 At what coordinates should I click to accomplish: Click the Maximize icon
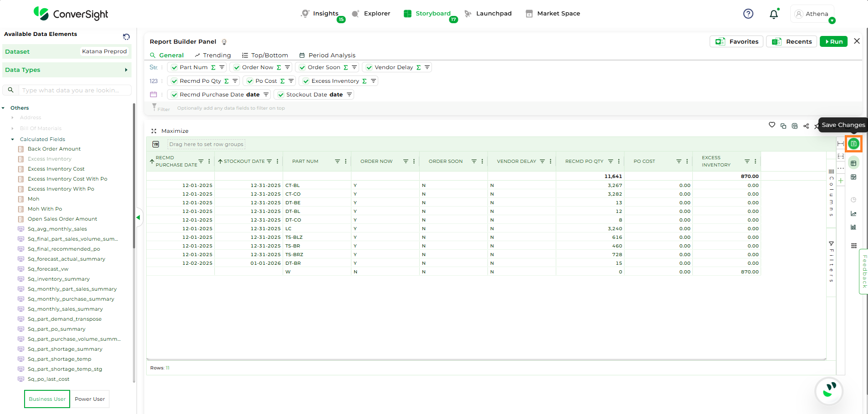coord(154,131)
